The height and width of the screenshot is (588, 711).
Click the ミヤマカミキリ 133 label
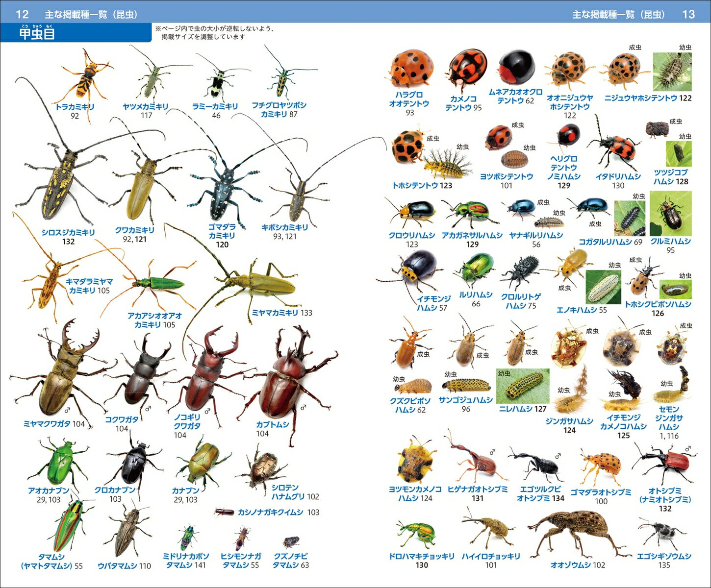click(282, 313)
